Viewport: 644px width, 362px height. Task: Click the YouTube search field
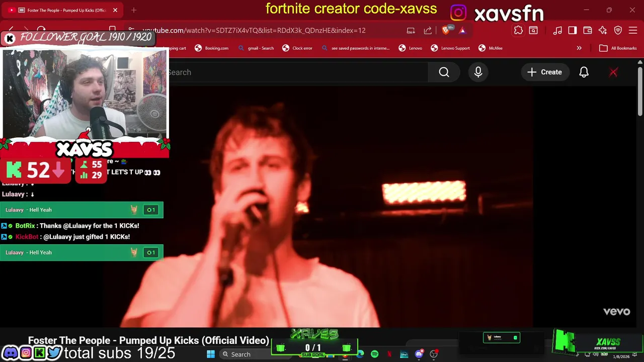(x=298, y=72)
